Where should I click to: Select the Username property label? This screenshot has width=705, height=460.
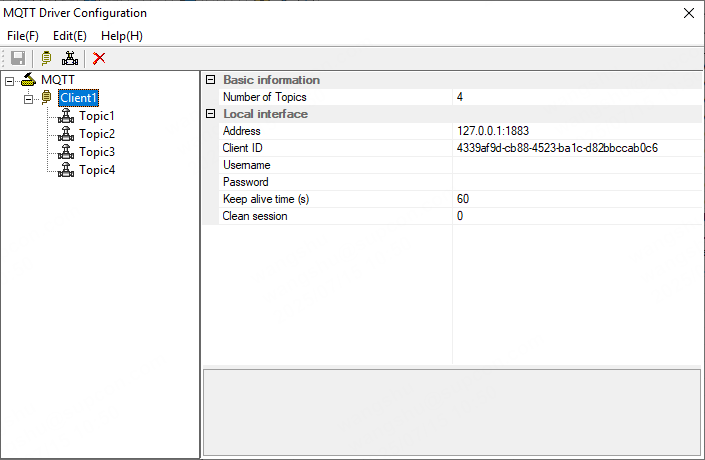(246, 165)
